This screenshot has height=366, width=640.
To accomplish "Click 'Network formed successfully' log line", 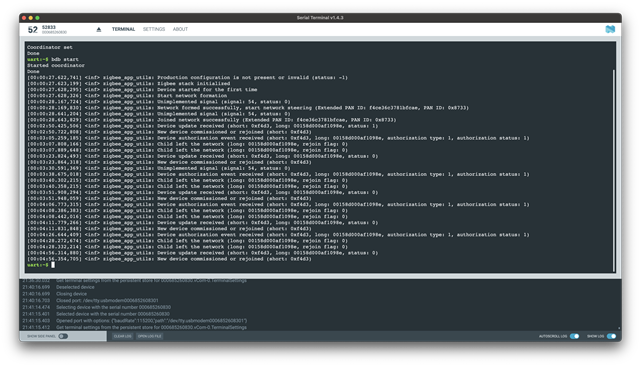I will tap(248, 108).
